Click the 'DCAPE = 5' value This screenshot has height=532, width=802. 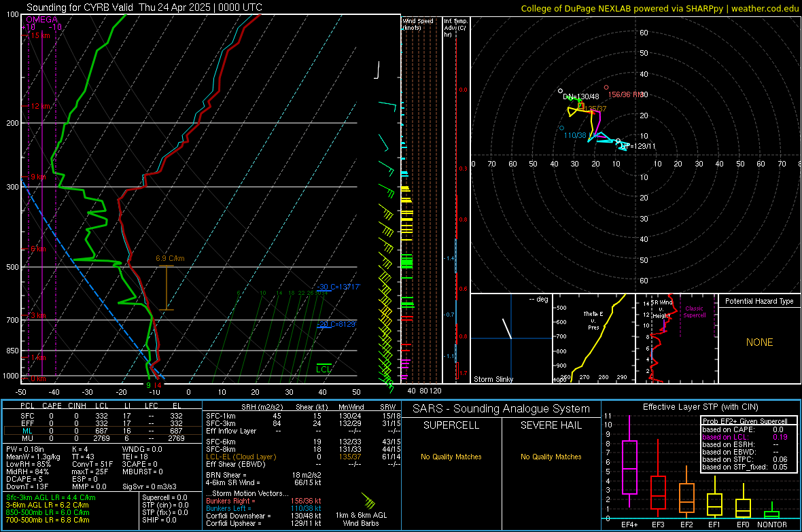pos(24,479)
